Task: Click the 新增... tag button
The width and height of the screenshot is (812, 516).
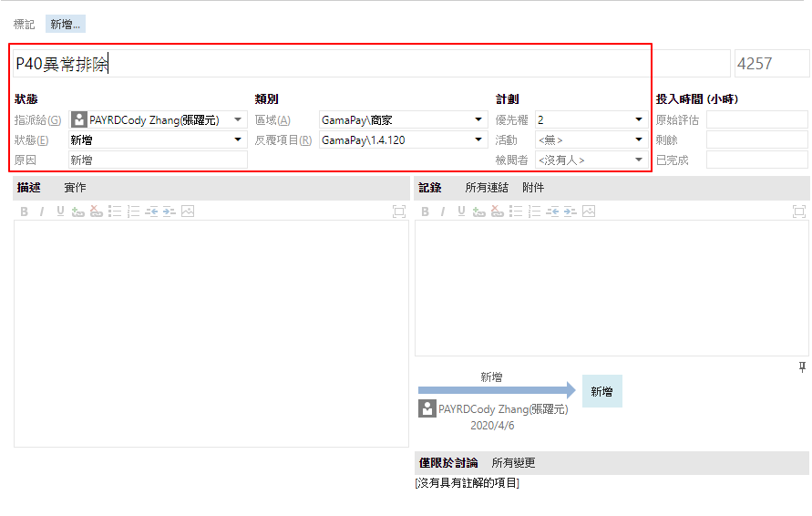Action: pos(66,25)
